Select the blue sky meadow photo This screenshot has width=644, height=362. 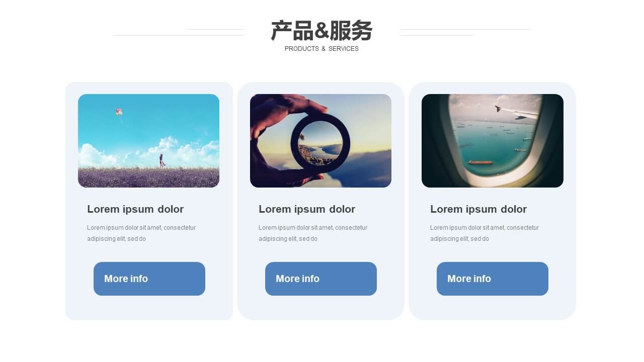coord(148,141)
